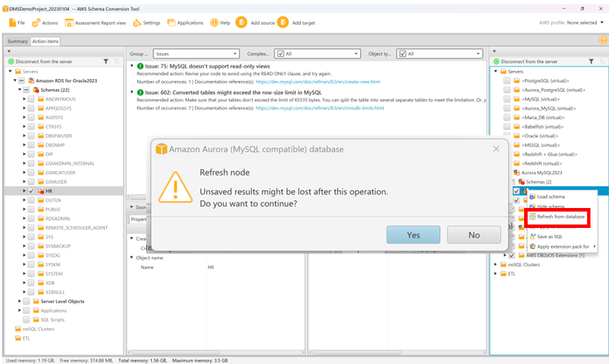The width and height of the screenshot is (609, 364).
Task: Check the Aurora_MySQL (virtual) target checkbox
Action: pos(507,108)
